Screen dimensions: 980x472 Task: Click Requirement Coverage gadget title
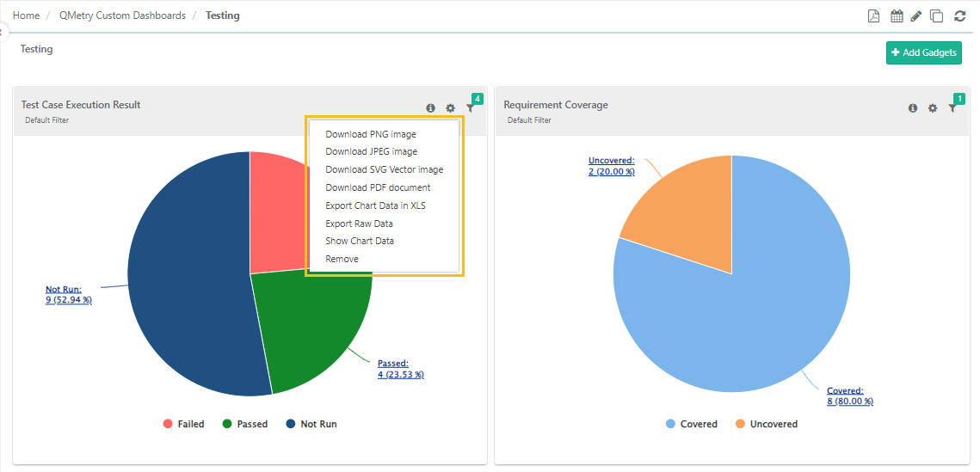tap(556, 105)
